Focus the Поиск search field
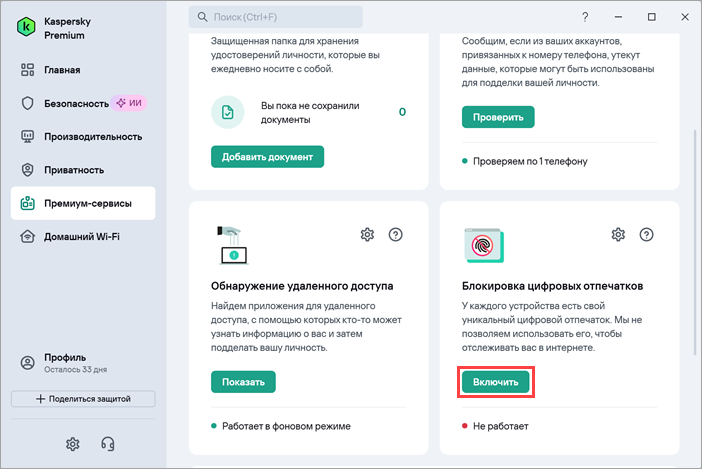The width and height of the screenshot is (702, 469). click(276, 17)
